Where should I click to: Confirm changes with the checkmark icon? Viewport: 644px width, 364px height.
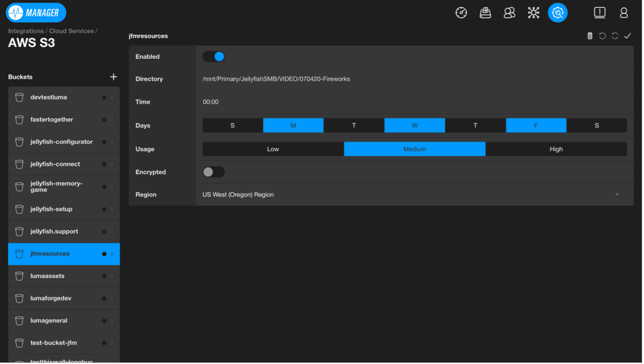click(x=627, y=36)
